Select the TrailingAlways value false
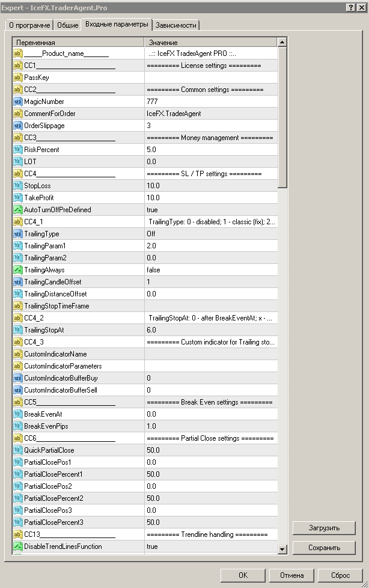The width and height of the screenshot is (369, 588). 153,269
